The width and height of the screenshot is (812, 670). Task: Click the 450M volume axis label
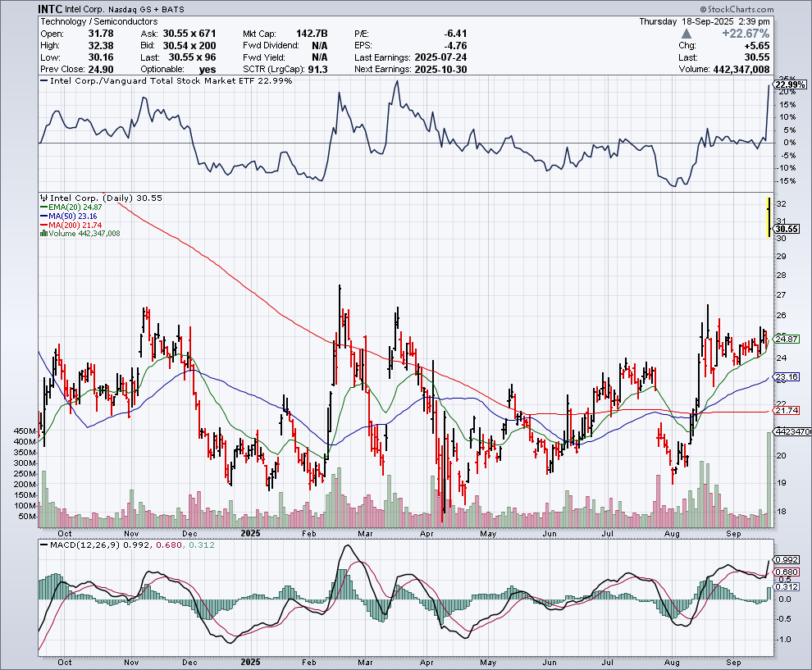click(x=25, y=431)
